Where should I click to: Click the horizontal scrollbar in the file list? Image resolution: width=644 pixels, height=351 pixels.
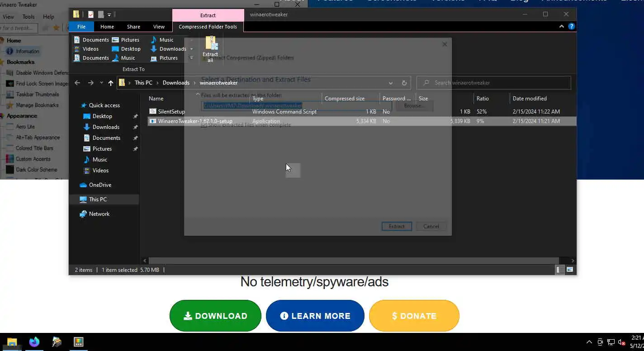coord(354,261)
